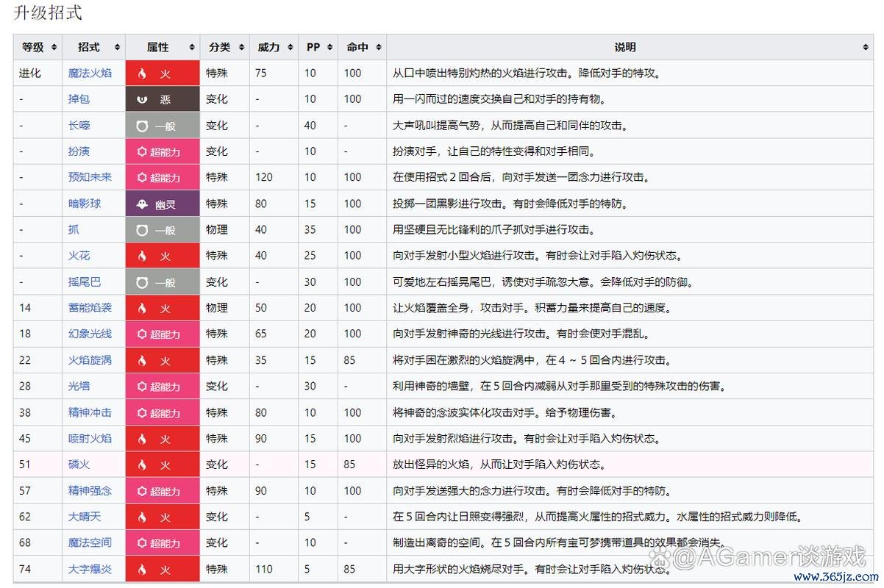The height and width of the screenshot is (588, 884).
Task: Open the 长嚎 move link
Action: click(79, 126)
